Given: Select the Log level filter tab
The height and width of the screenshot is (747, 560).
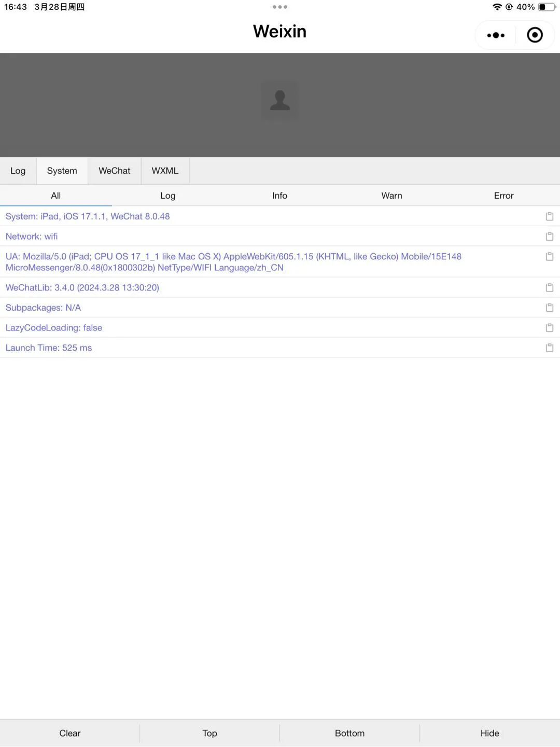Looking at the screenshot, I should (x=168, y=196).
